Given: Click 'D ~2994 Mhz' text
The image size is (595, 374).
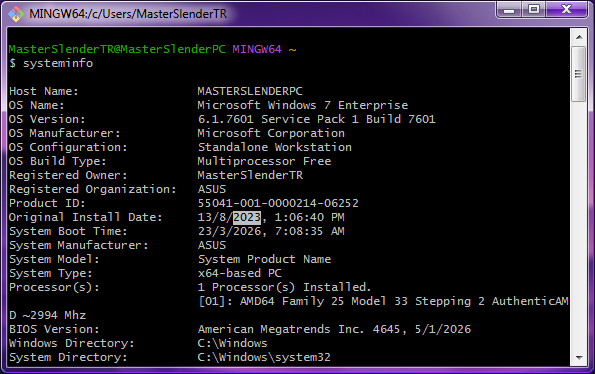Looking at the screenshot, I should [x=47, y=315].
